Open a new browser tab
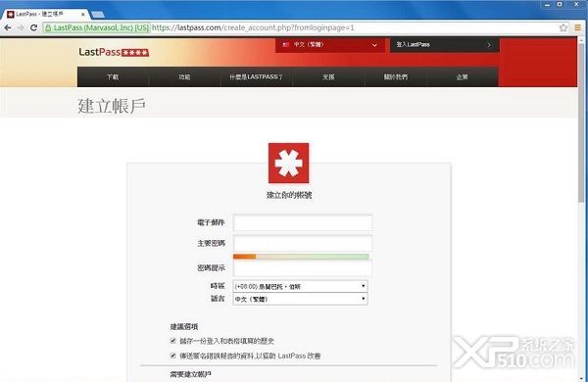 pos(98,15)
